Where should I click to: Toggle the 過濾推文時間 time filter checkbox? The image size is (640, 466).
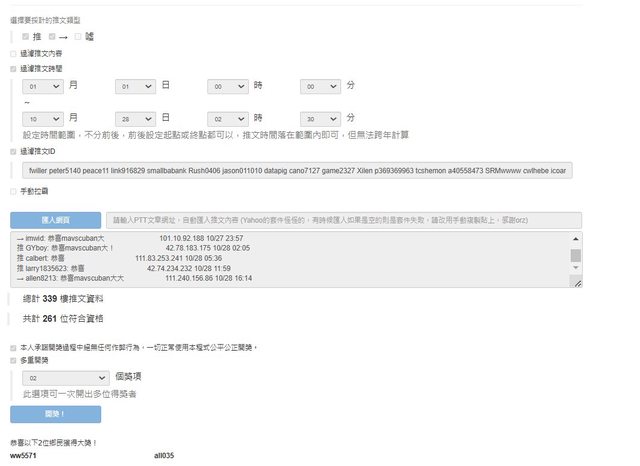(13, 69)
